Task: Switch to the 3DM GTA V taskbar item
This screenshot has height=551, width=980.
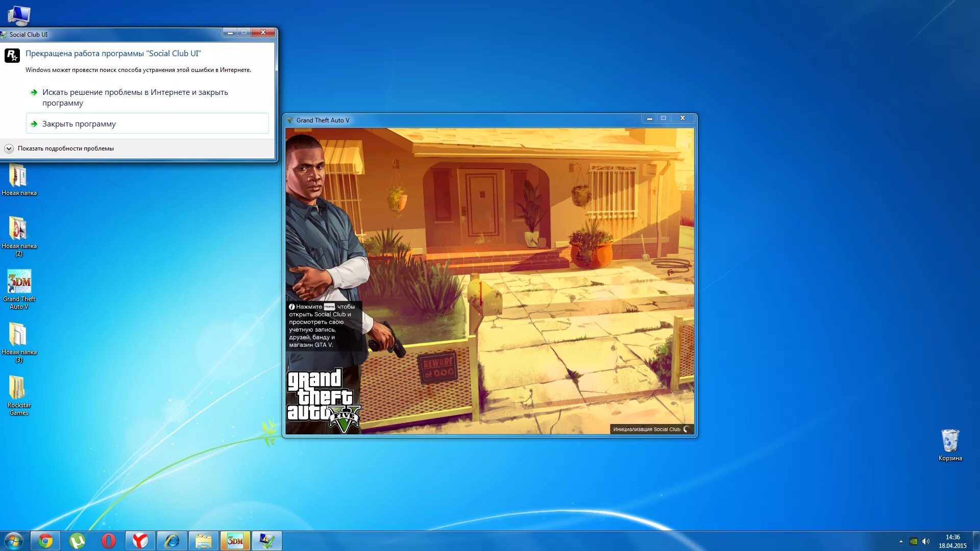Action: 235,541
